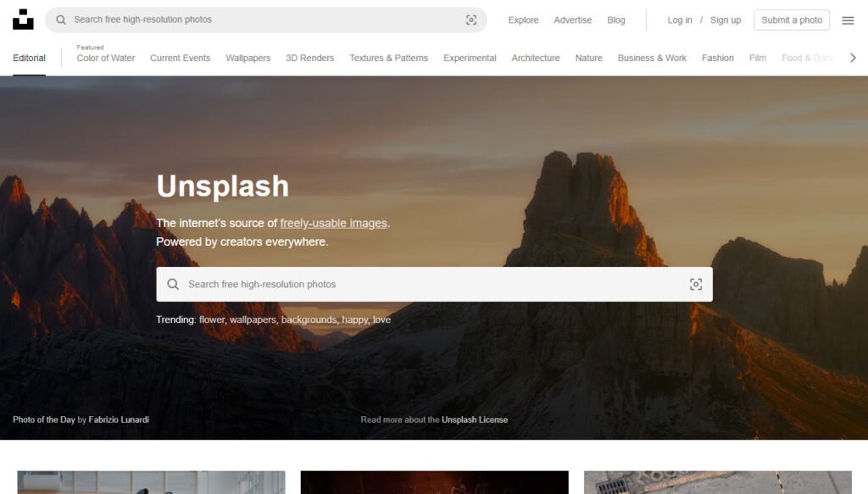The image size is (868, 494).
Task: Open the Fashion topic
Action: (717, 58)
